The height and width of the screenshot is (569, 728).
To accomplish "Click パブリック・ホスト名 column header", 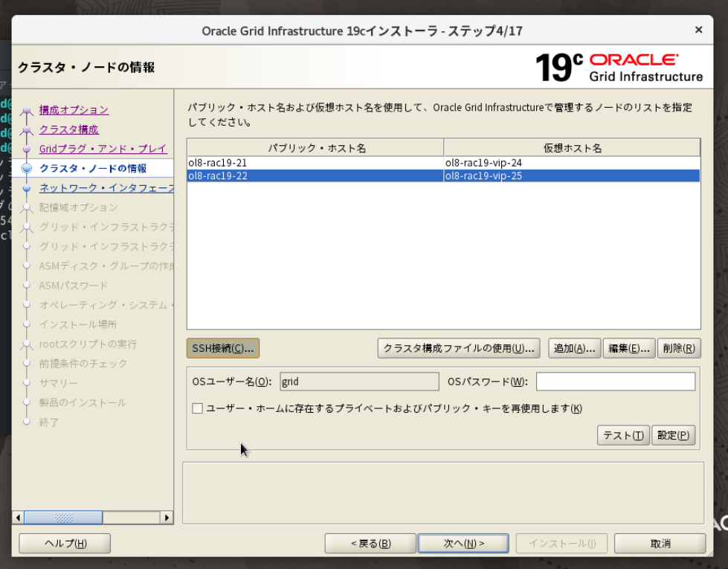I will 316,148.
